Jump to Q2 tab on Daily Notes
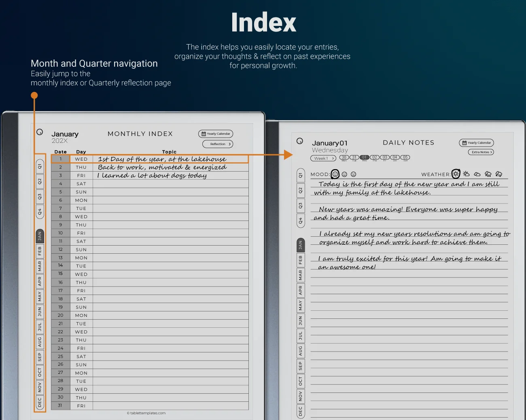The width and height of the screenshot is (526, 420). point(300,190)
